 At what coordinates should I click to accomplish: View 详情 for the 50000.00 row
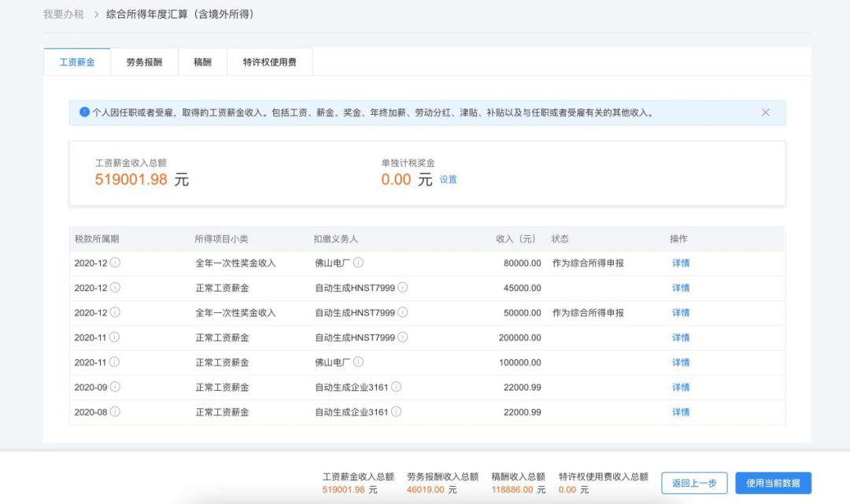tap(681, 313)
